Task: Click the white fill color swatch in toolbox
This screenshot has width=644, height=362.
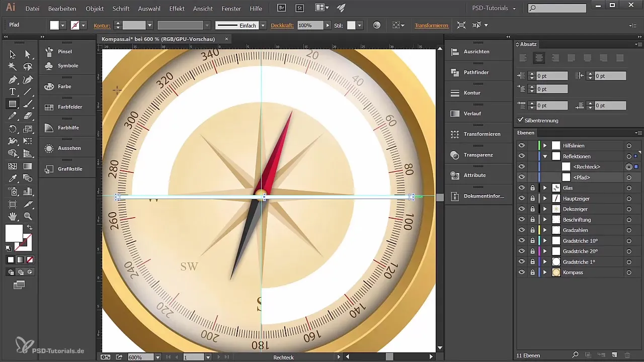Action: 14,233
